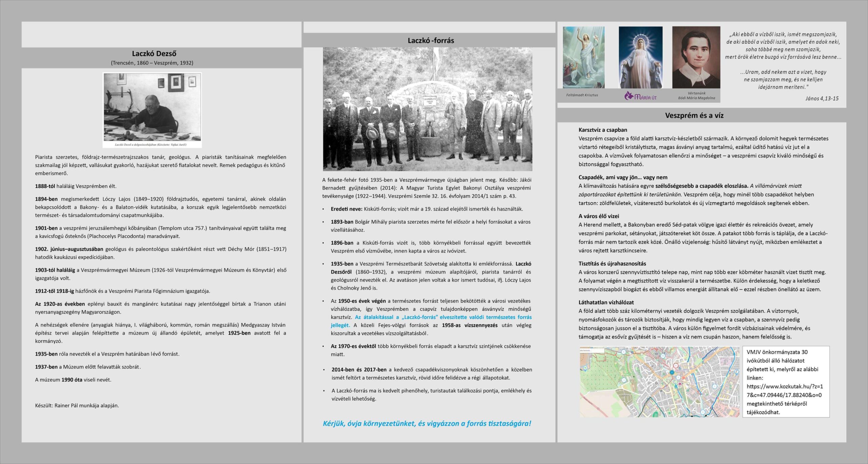Click the Bódi Mária Magdolna portrait

(696, 57)
